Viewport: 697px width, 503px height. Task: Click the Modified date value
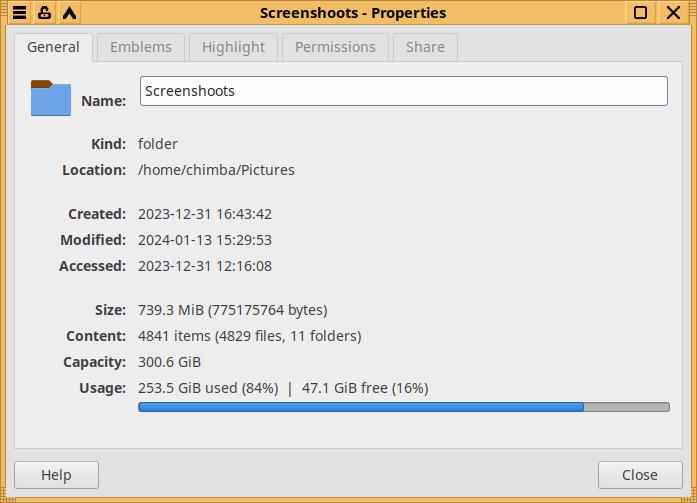[x=205, y=240]
